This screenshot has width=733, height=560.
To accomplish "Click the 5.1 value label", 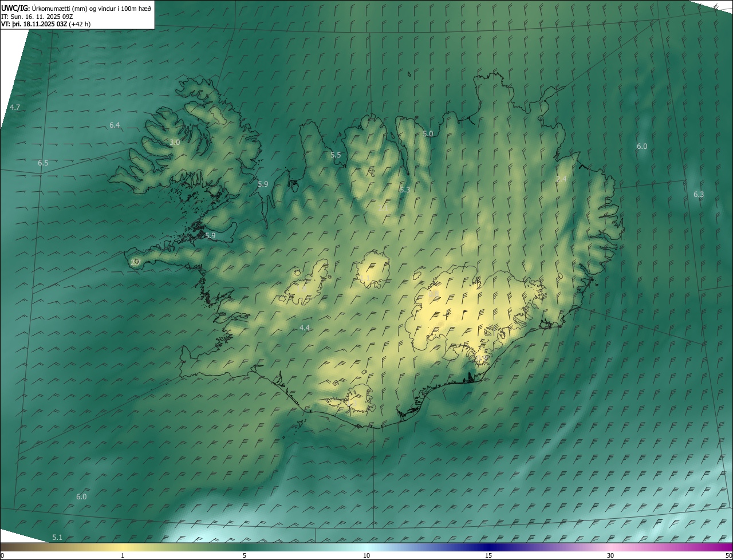I will pos(57,537).
